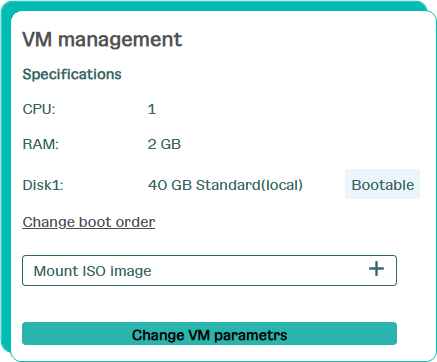The width and height of the screenshot is (437, 362).
Task: Open the Change boot order link
Action: pos(89,222)
